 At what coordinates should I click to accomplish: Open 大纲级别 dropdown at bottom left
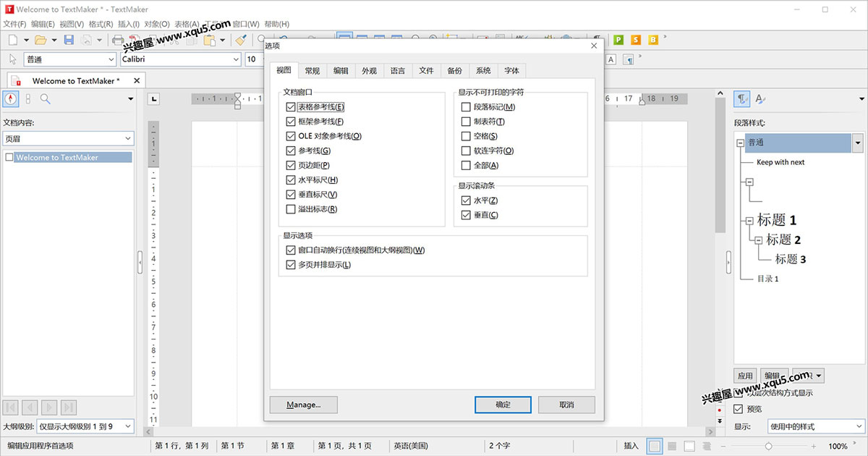coord(85,427)
